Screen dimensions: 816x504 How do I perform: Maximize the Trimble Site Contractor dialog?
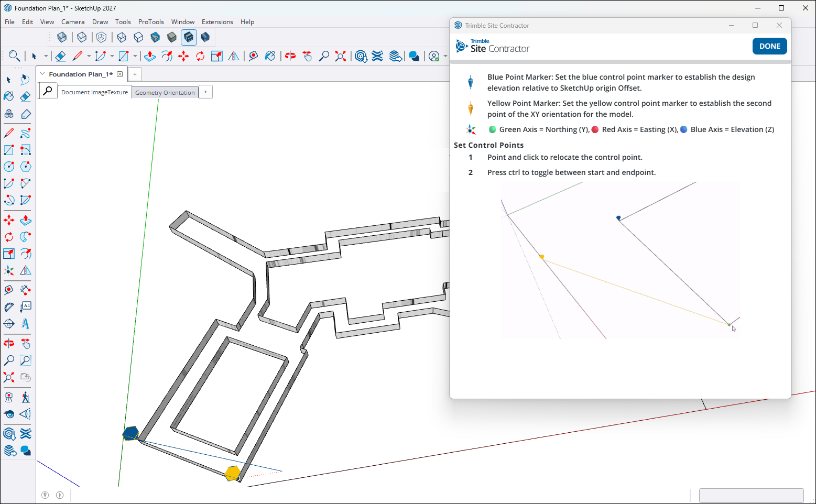[x=755, y=25]
